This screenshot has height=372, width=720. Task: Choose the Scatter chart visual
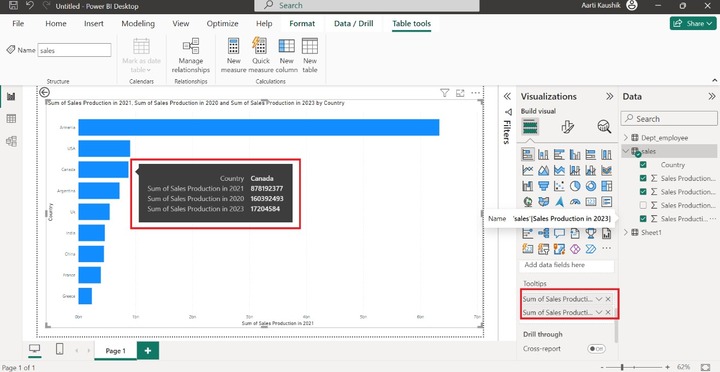point(559,186)
